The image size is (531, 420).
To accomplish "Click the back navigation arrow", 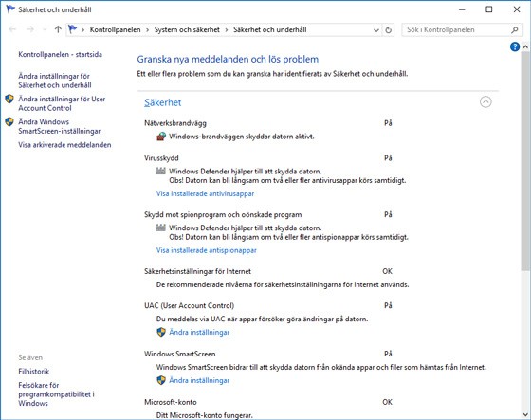I will coord(12,29).
